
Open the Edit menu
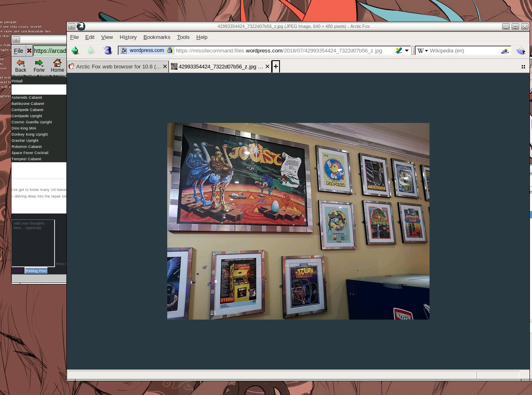(x=90, y=37)
